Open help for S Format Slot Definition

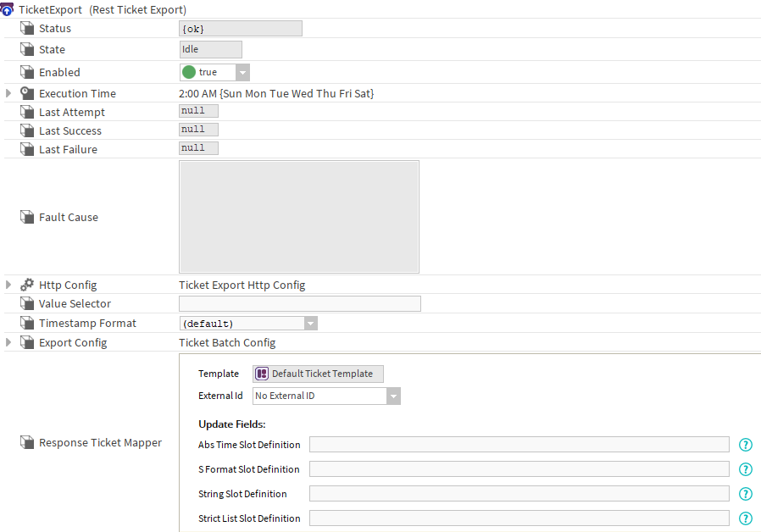pos(746,469)
